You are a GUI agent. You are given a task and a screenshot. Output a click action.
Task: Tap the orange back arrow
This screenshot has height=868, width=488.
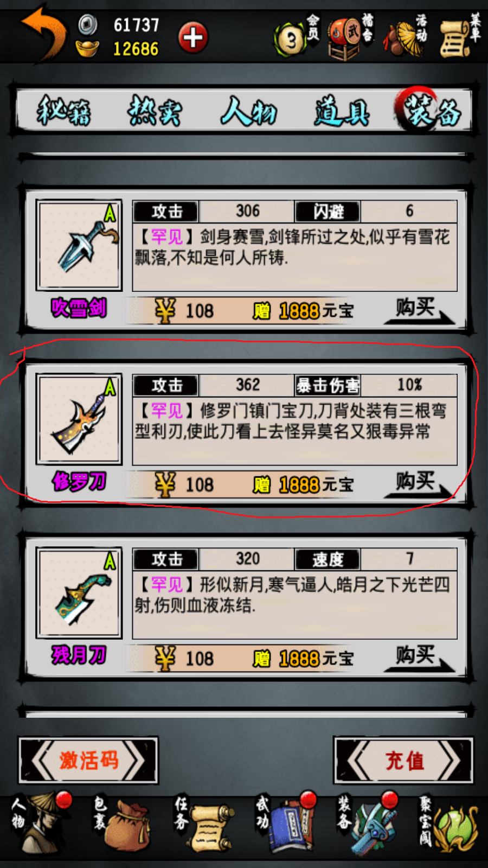(x=42, y=34)
